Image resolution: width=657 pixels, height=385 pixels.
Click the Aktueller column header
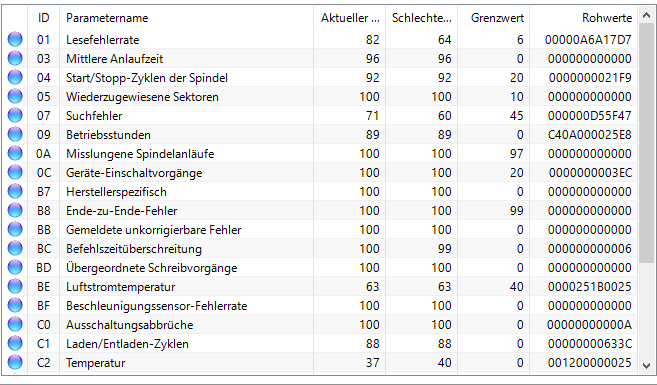click(349, 18)
